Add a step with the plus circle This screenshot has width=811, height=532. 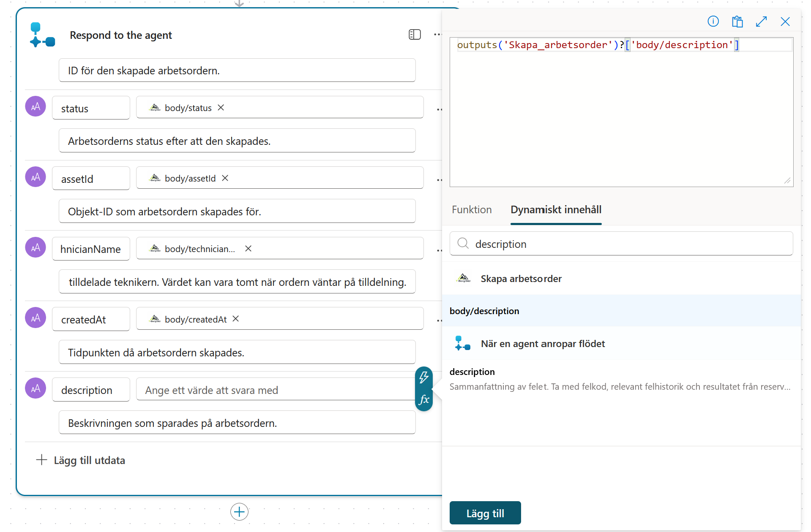[239, 512]
